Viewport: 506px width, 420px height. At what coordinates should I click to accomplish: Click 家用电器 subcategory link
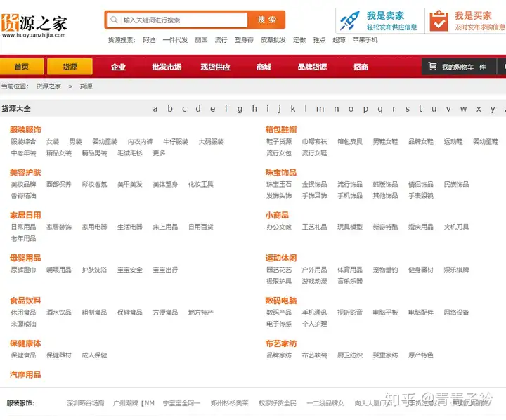pyautogui.click(x=94, y=227)
